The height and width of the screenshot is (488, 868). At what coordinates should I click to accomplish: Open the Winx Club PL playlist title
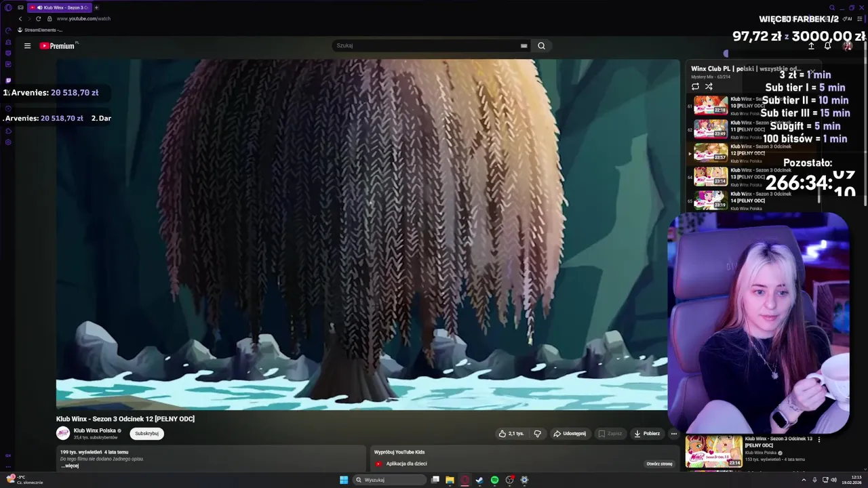coord(746,68)
